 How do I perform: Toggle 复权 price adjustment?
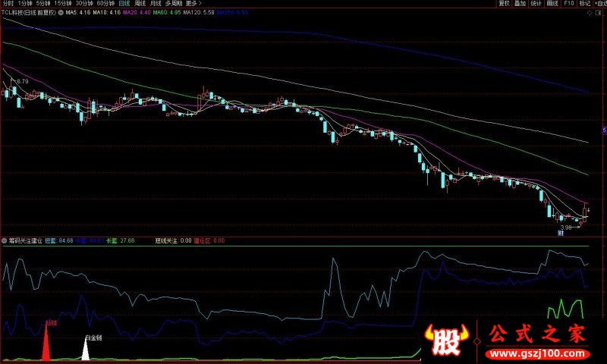504,4
